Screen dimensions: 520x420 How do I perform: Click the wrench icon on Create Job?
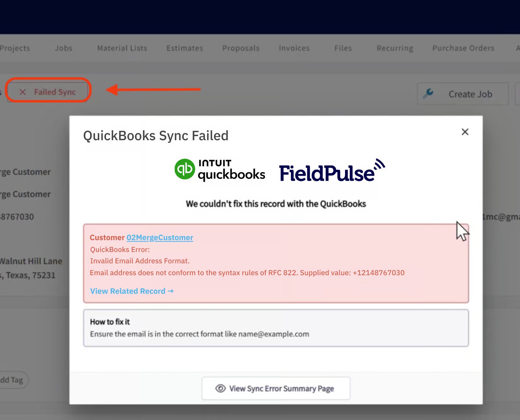click(428, 93)
